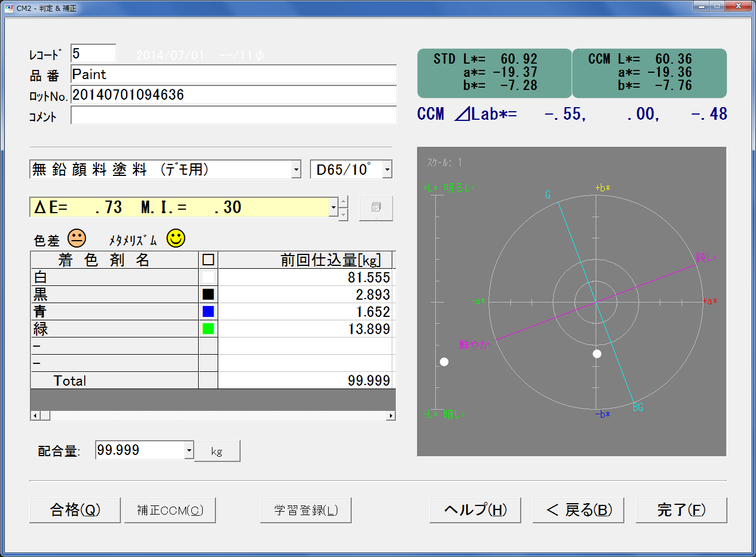Click the レコード record number field
This screenshot has width=756, height=557.
93,53
